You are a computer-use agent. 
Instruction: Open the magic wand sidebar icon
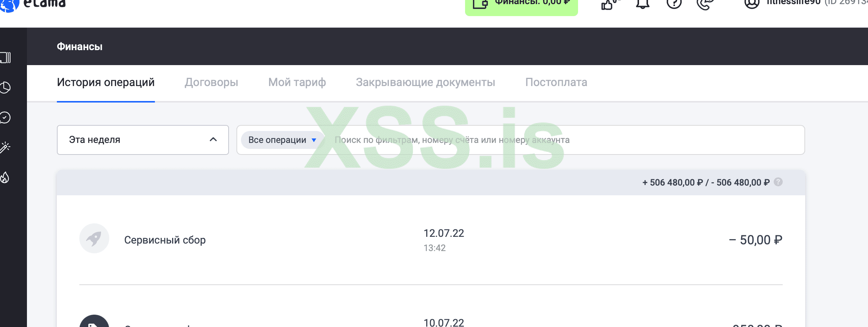click(x=5, y=147)
